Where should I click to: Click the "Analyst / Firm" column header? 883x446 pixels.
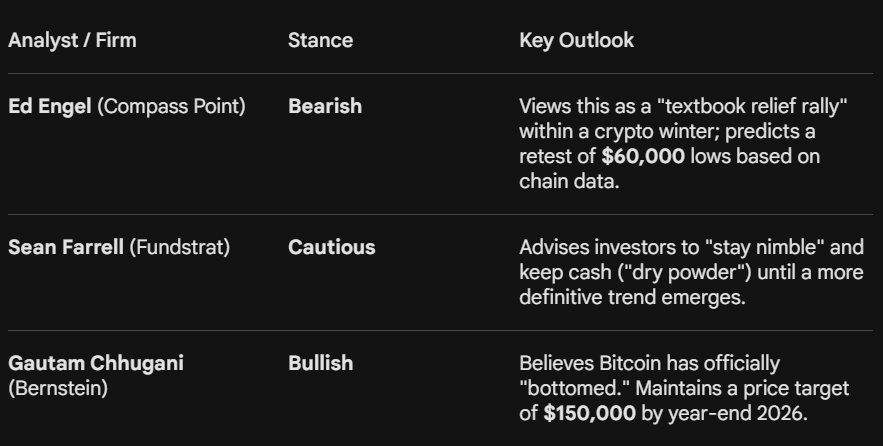pyautogui.click(x=72, y=41)
